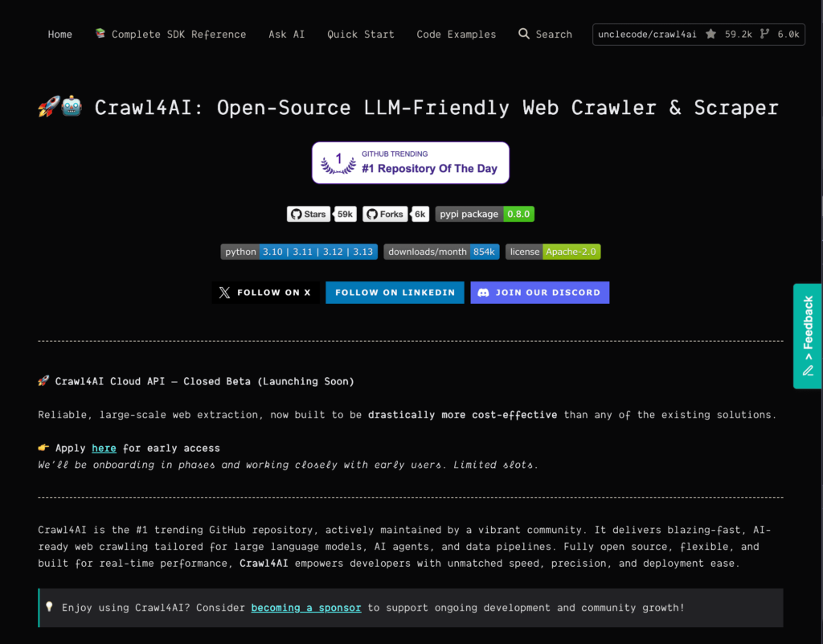Image resolution: width=823 pixels, height=644 pixels.
Task: Open the 'becoming a sponsor' link
Action: click(305, 607)
